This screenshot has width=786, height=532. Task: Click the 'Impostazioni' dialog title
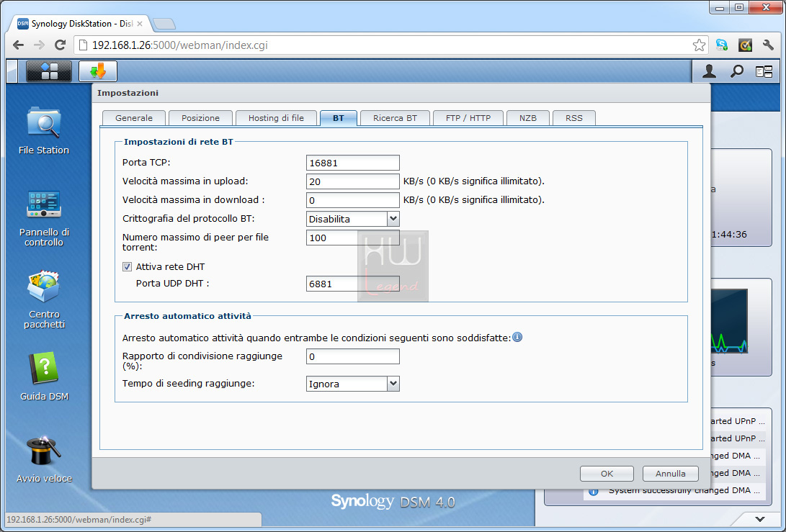click(x=128, y=93)
